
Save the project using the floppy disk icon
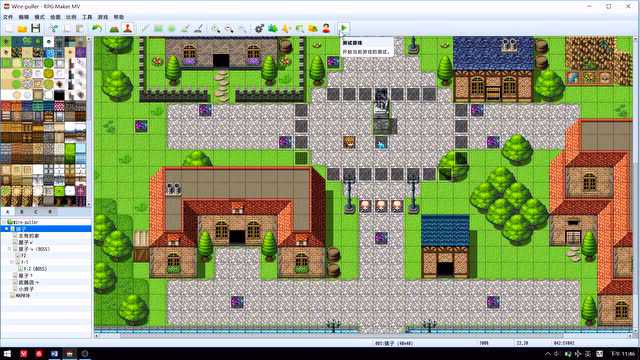point(36,28)
